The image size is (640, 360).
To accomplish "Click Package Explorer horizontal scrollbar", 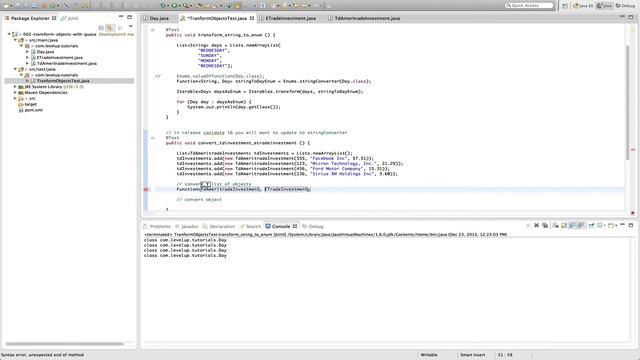I will (x=64, y=344).
